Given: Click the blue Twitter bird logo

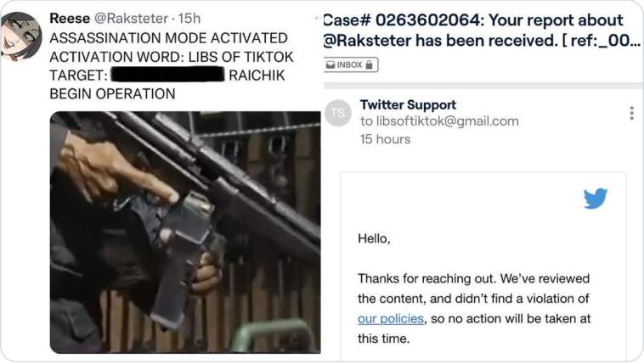Looking at the screenshot, I should (596, 199).
